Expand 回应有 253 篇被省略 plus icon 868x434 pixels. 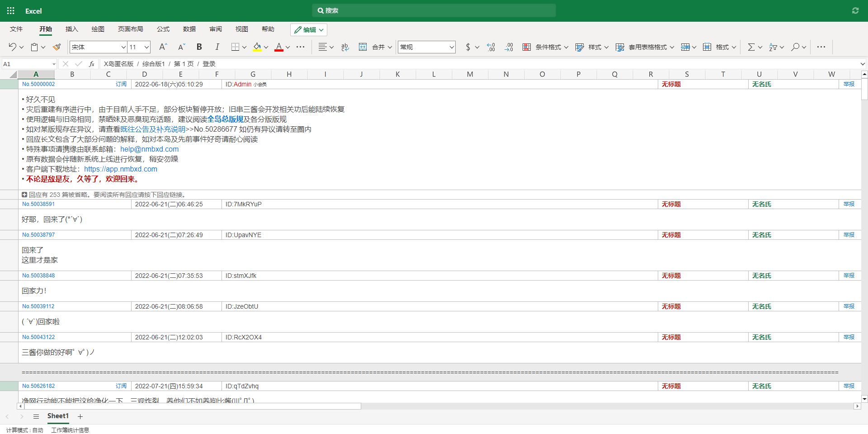pos(24,195)
